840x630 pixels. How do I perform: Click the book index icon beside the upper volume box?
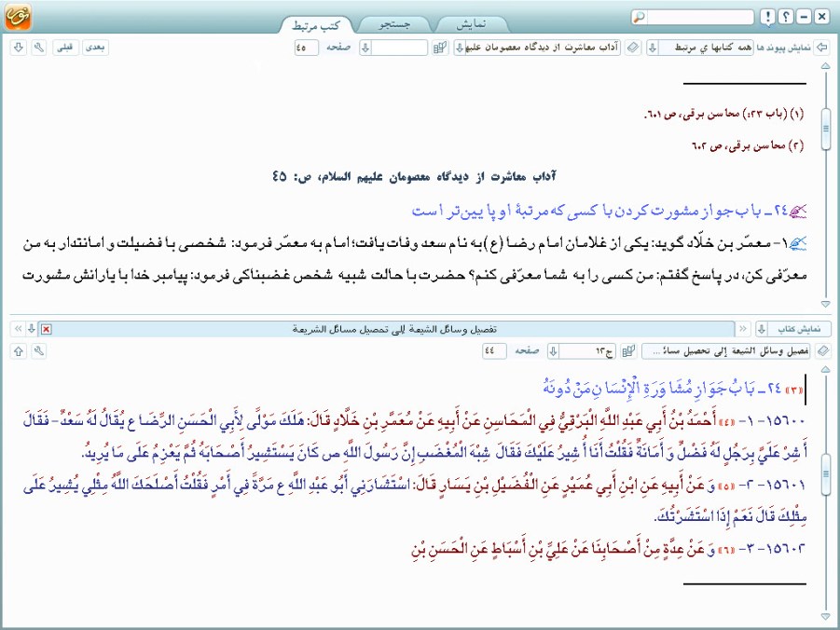pos(440,48)
